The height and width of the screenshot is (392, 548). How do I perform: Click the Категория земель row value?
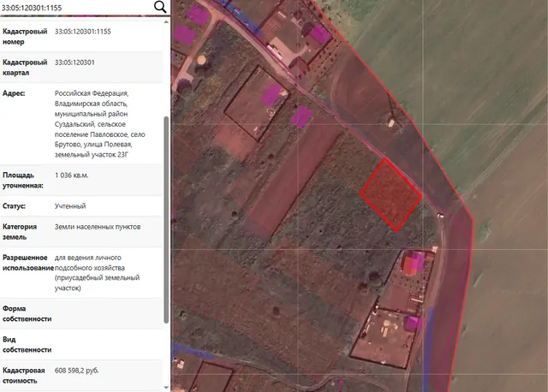point(98,227)
